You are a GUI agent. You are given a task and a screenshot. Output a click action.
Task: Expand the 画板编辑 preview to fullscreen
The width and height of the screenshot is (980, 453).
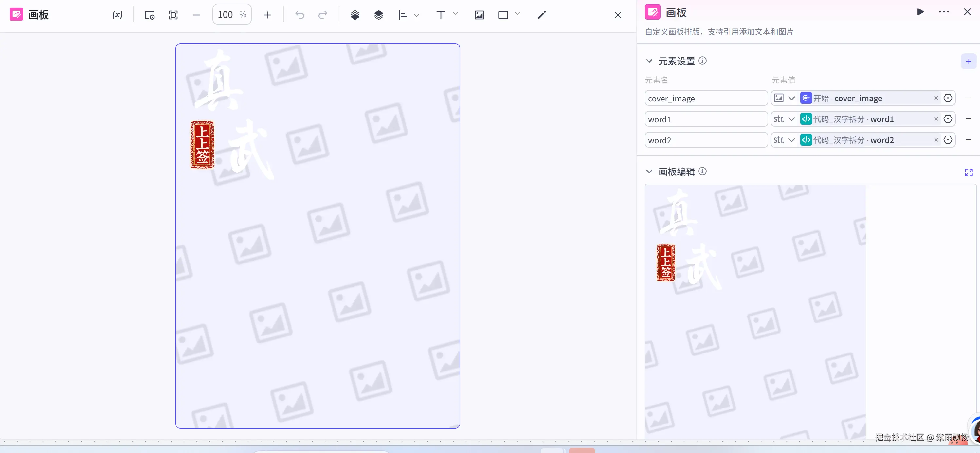point(968,172)
